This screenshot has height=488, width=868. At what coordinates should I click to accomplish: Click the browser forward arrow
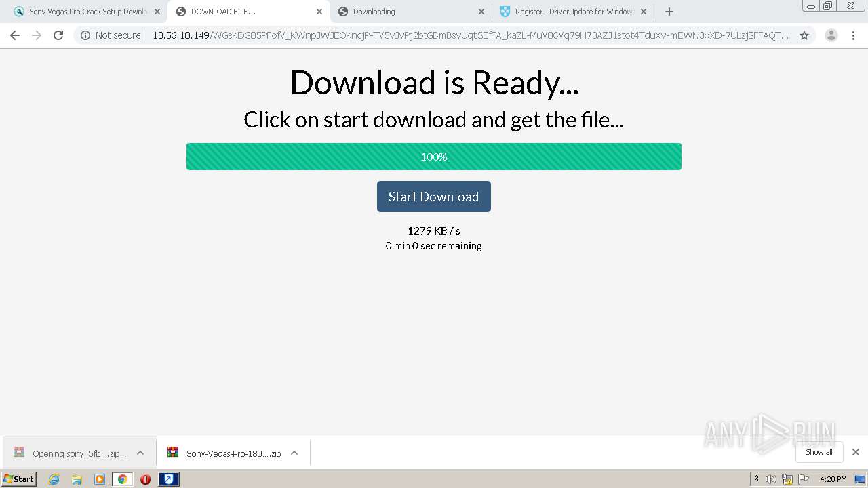(x=37, y=35)
